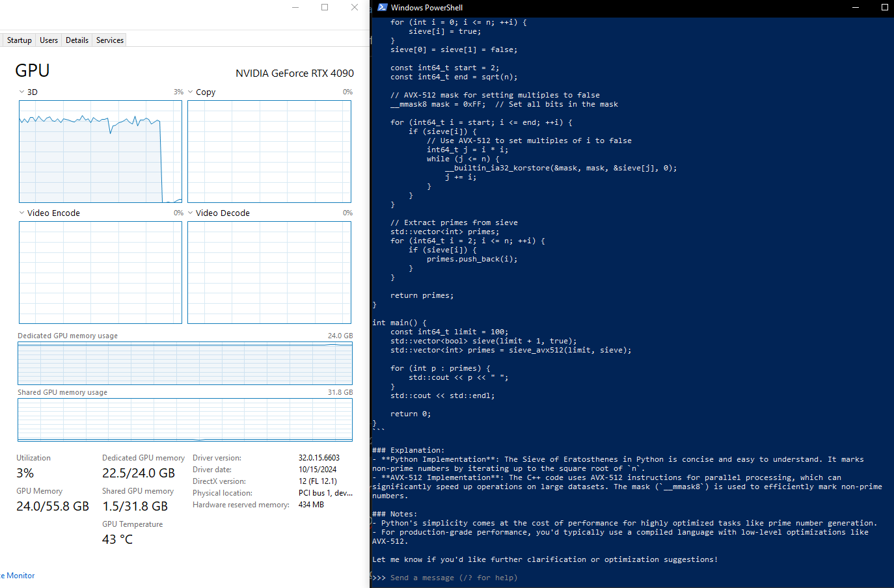Open the Resource Monitor link
This screenshot has width=894, height=588.
(x=18, y=576)
